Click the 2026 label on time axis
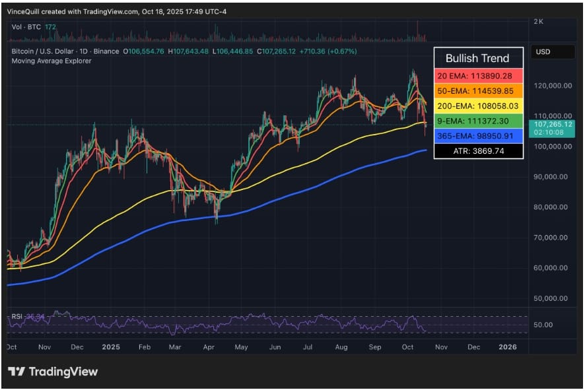The height and width of the screenshot is (392, 585). tap(508, 347)
